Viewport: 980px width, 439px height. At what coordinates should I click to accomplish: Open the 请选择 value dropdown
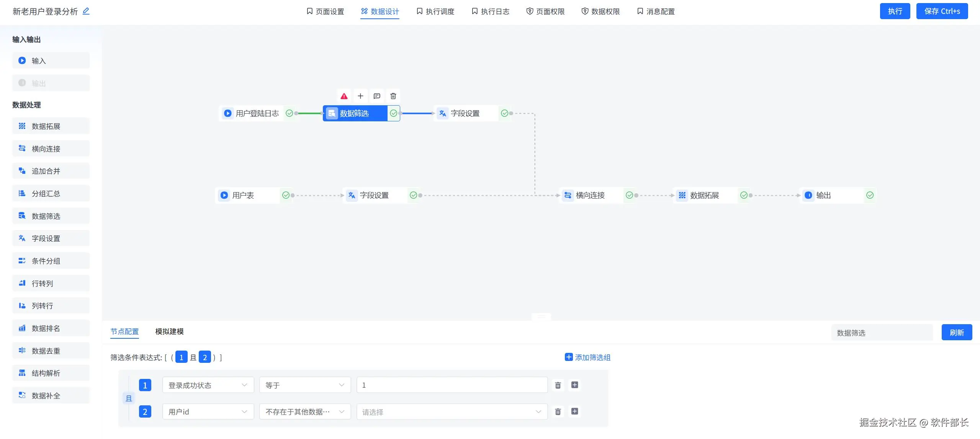coord(452,412)
